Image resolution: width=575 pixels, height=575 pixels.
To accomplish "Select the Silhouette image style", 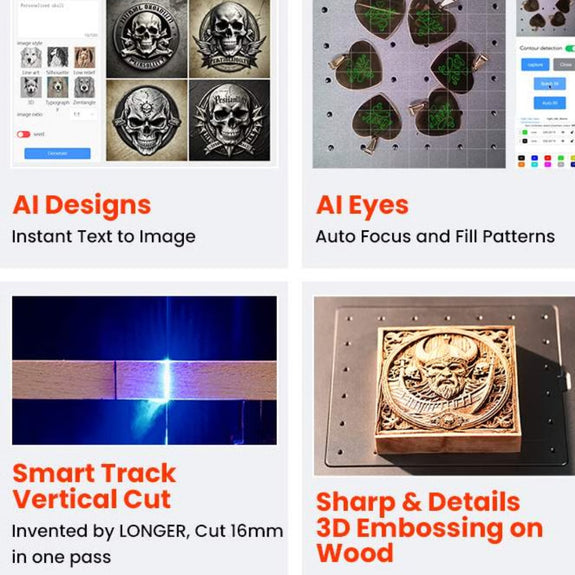I will [x=58, y=57].
